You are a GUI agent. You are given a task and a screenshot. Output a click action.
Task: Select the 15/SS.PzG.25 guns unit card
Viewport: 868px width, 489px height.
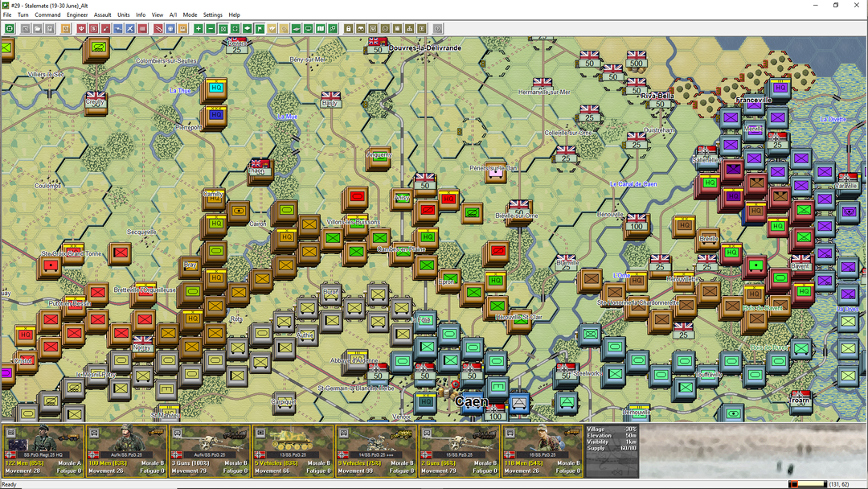(x=458, y=450)
